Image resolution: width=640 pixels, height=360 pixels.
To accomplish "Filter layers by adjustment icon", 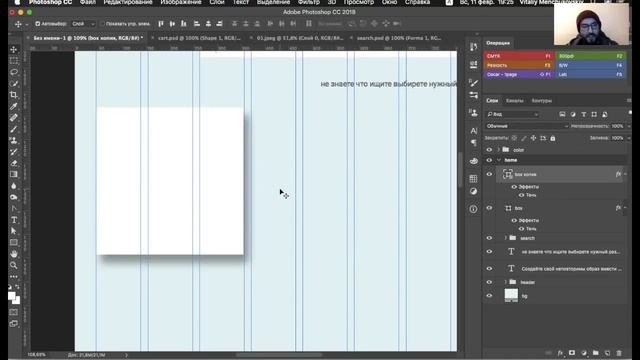I will [573, 114].
